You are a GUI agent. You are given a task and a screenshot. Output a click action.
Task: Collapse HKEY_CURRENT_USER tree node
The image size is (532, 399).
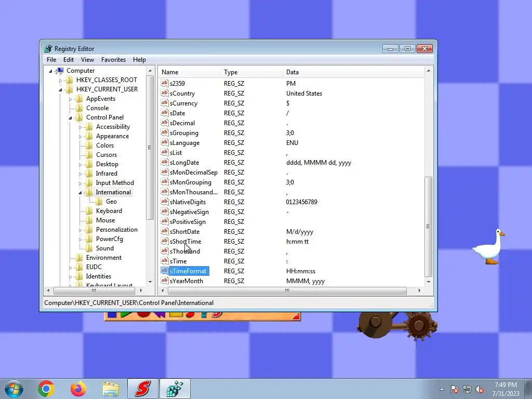[60, 90]
